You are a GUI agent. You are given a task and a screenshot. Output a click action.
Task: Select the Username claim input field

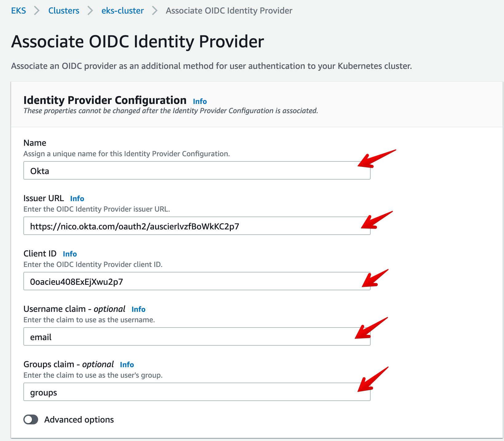(197, 337)
